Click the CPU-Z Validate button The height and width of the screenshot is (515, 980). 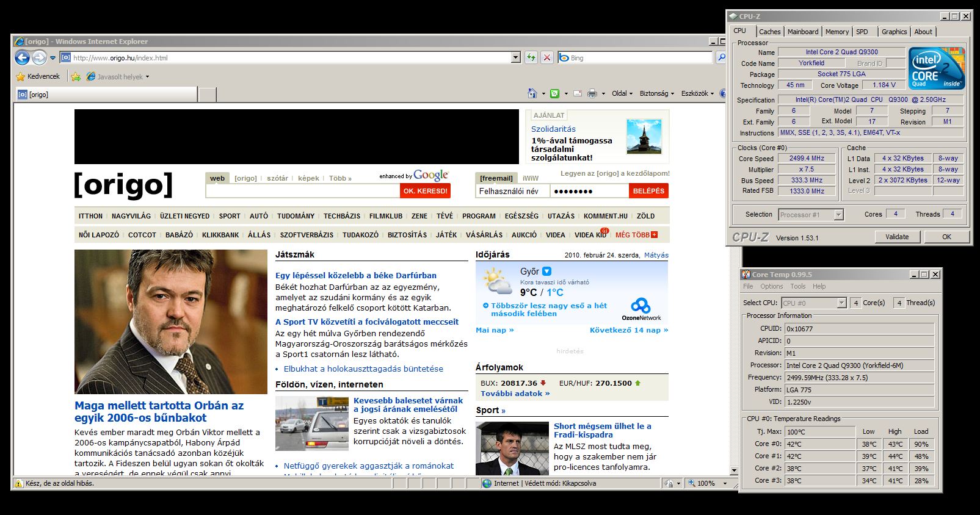pos(897,237)
